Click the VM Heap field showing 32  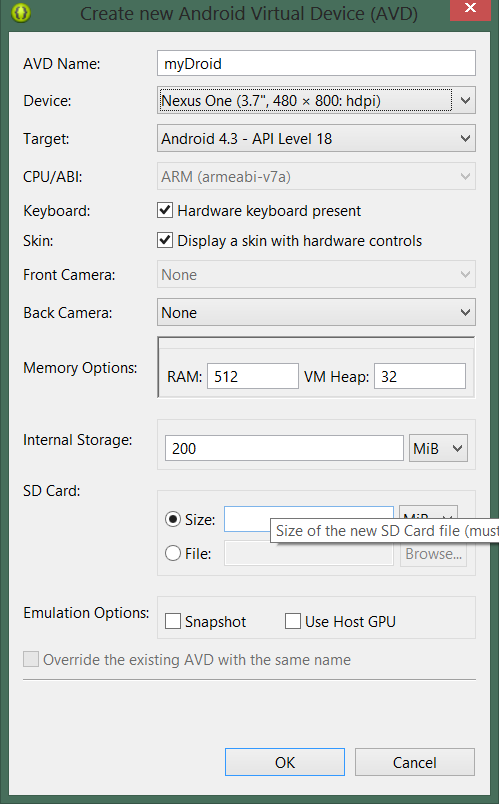[420, 376]
